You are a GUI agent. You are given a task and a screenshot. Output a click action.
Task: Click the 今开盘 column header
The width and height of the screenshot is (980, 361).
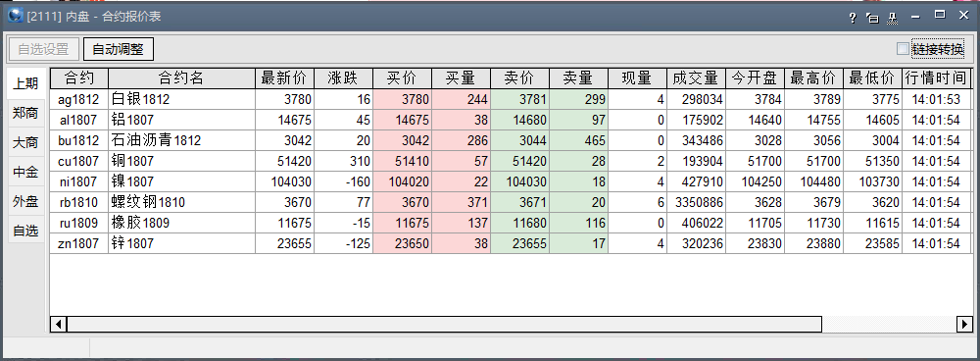(x=755, y=78)
